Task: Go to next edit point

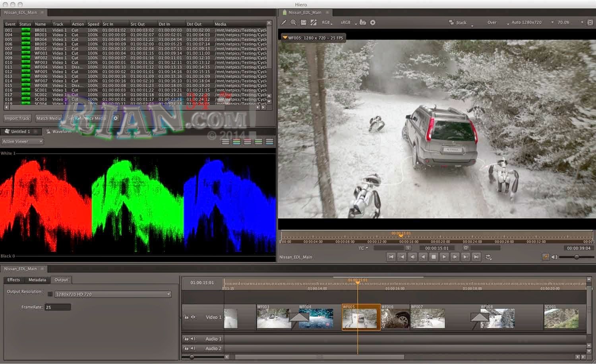Action: tap(466, 257)
